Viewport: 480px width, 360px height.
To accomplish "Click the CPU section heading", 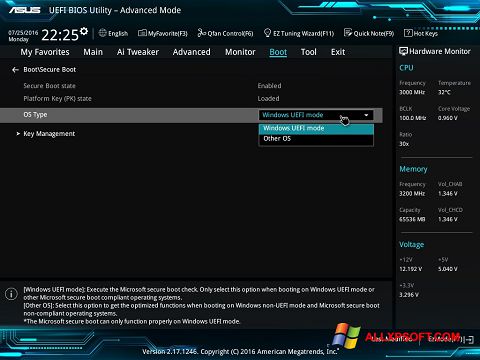I will click(406, 68).
